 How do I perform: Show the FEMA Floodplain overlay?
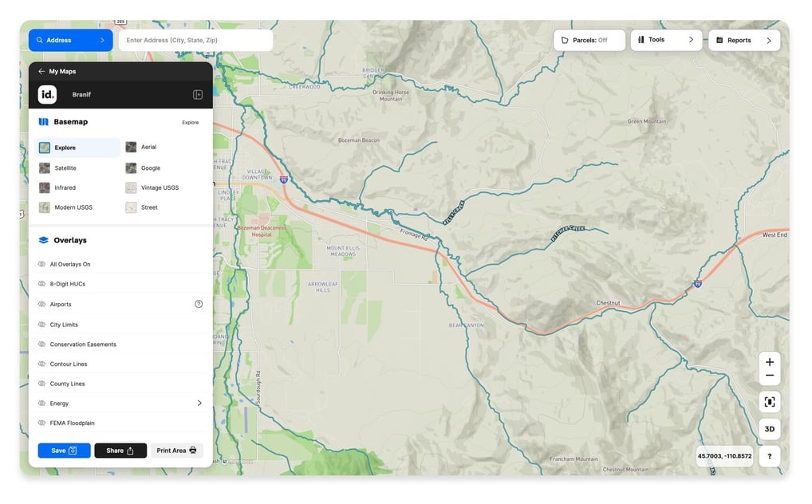click(x=42, y=423)
